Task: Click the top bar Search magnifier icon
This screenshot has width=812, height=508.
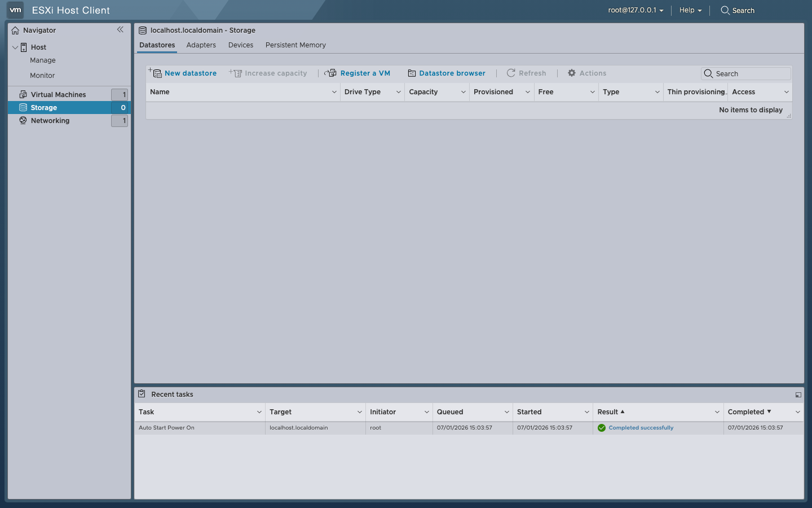Action: [725, 10]
